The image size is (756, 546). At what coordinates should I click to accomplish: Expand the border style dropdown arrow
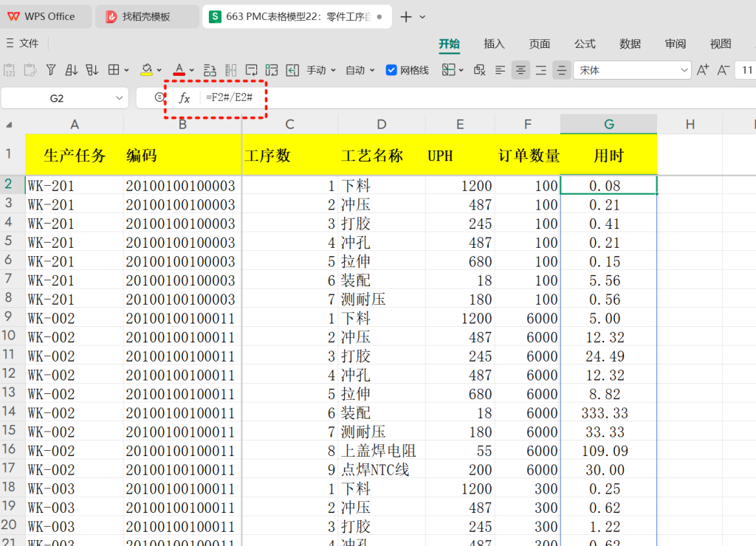[x=126, y=70]
